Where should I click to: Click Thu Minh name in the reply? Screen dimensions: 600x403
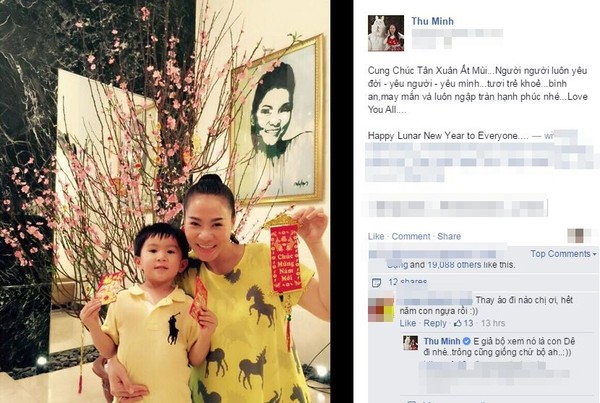coord(442,341)
